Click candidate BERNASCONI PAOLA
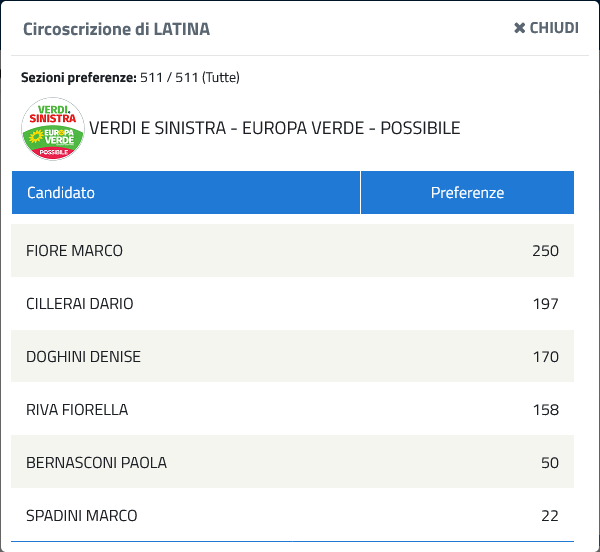The height and width of the screenshot is (552, 600). 96,462
